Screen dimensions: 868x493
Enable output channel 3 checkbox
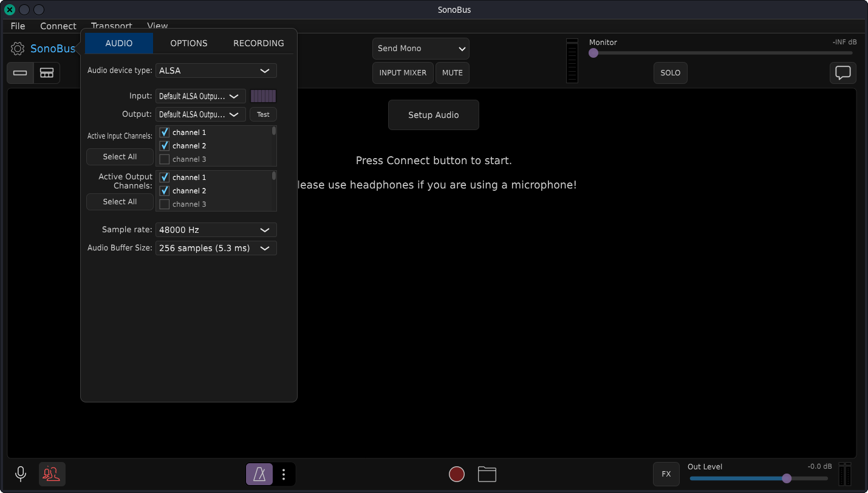click(x=164, y=204)
